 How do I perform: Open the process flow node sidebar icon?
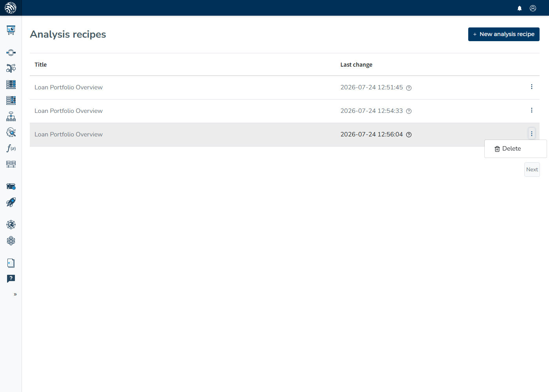[x=11, y=53]
